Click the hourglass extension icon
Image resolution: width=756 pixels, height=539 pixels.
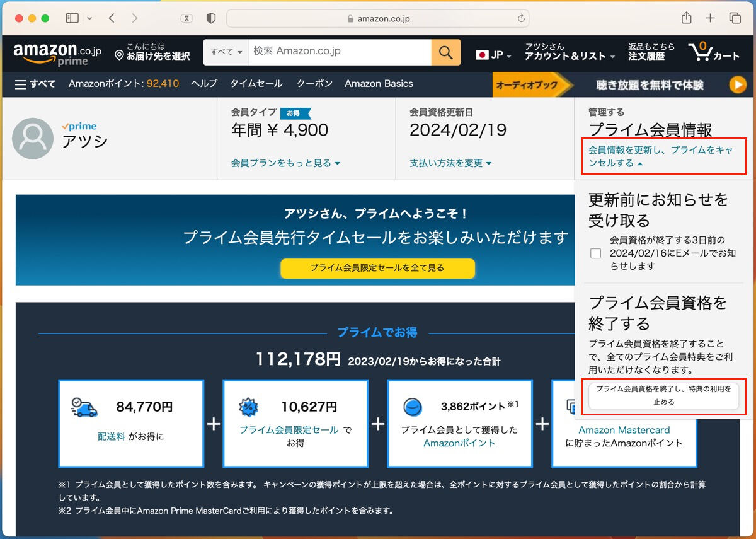click(186, 19)
